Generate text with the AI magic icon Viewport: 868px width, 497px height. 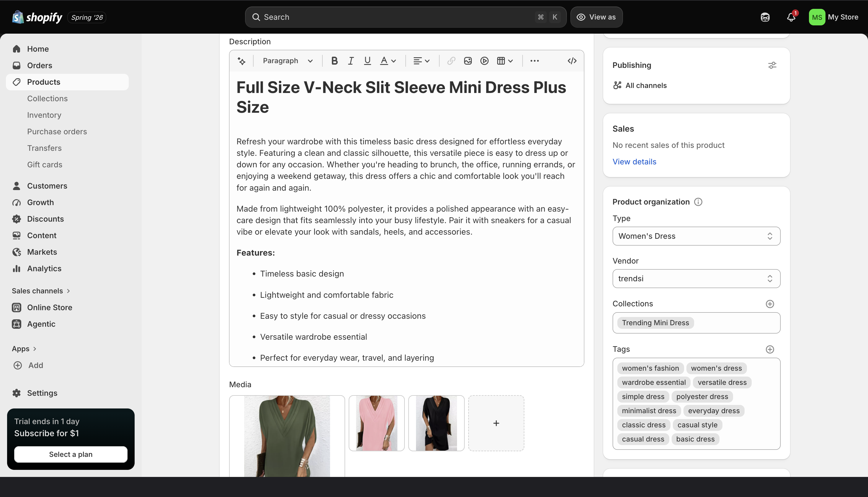[242, 61]
